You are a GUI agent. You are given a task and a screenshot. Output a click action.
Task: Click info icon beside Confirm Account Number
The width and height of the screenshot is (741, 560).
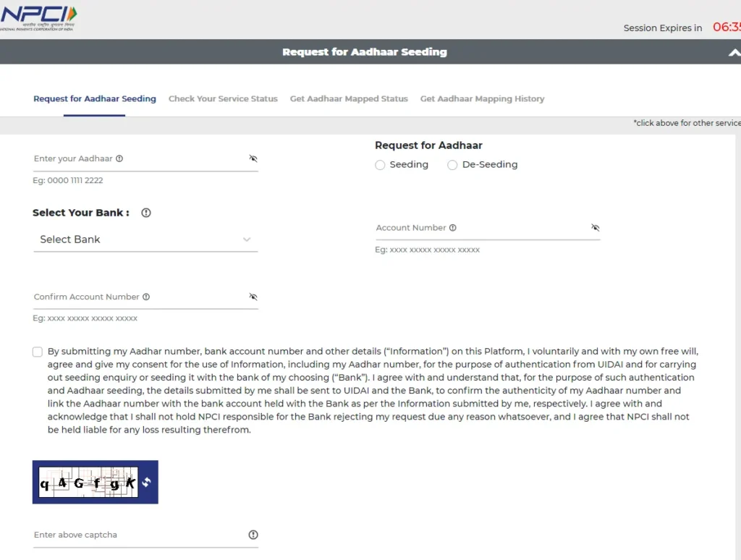pyautogui.click(x=146, y=297)
